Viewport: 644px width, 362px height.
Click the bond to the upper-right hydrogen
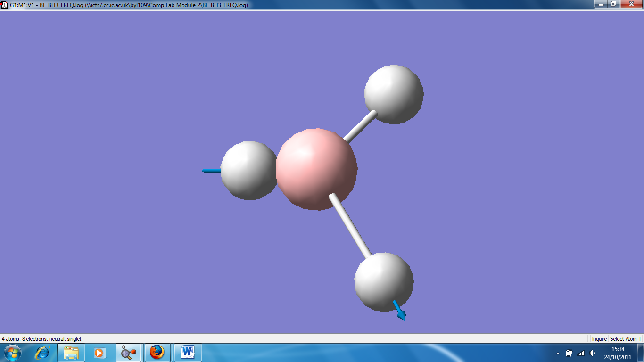(x=361, y=126)
